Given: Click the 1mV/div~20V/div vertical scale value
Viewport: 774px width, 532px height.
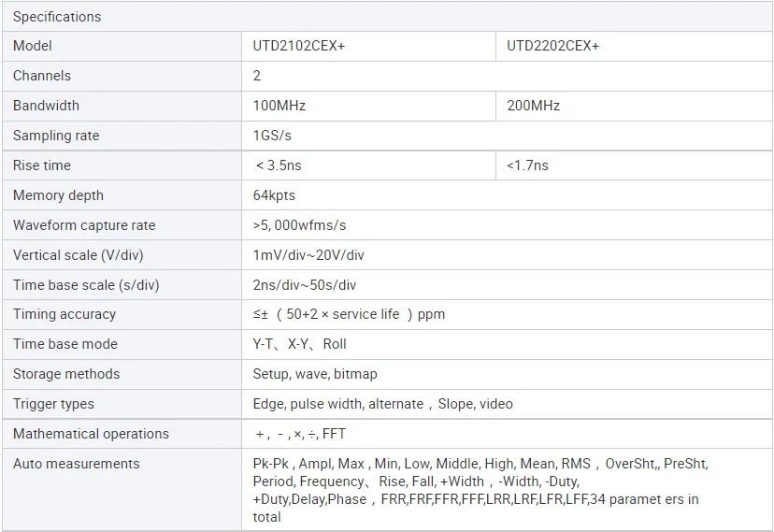Looking at the screenshot, I should pyautogui.click(x=308, y=255).
